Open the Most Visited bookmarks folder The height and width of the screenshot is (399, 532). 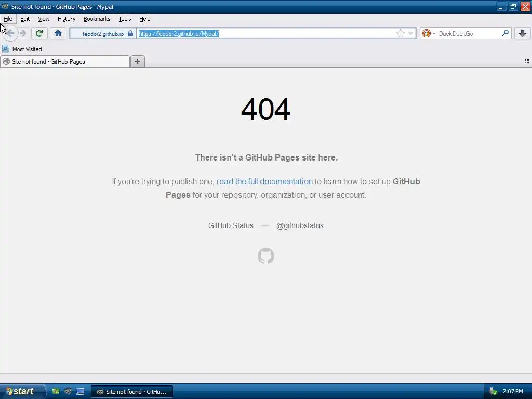click(22, 49)
